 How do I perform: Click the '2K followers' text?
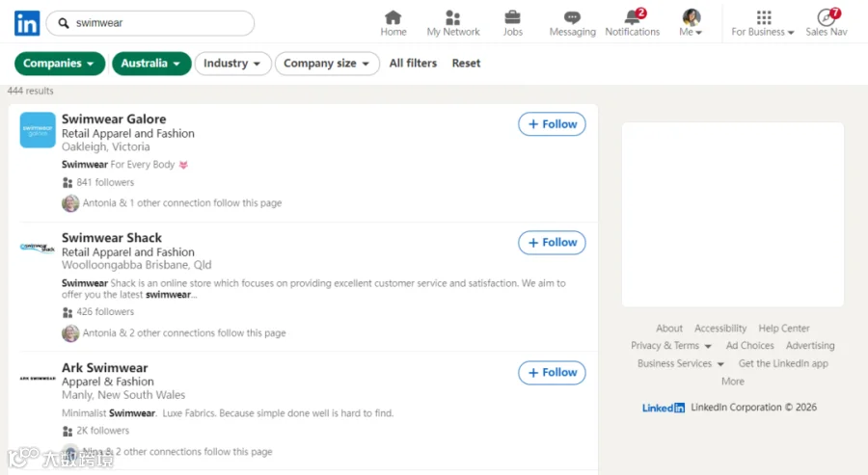(103, 431)
